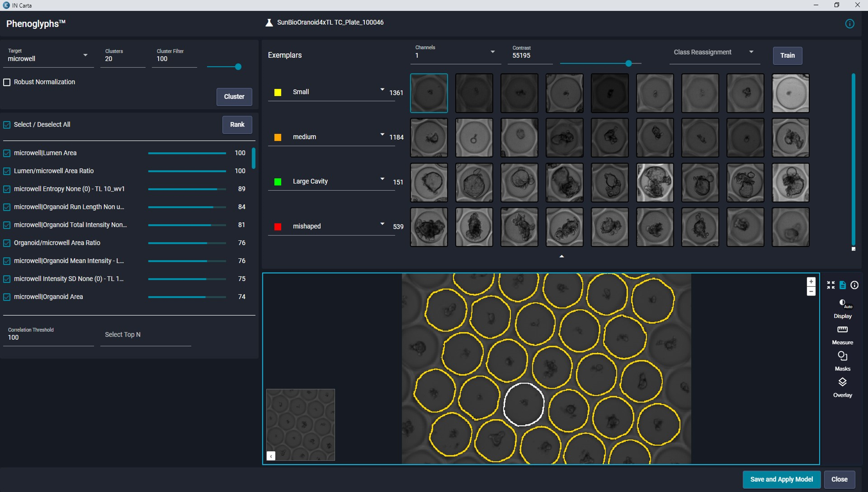Viewport: 868px width, 492px height.
Task: Zoom in the image viewer
Action: click(811, 282)
